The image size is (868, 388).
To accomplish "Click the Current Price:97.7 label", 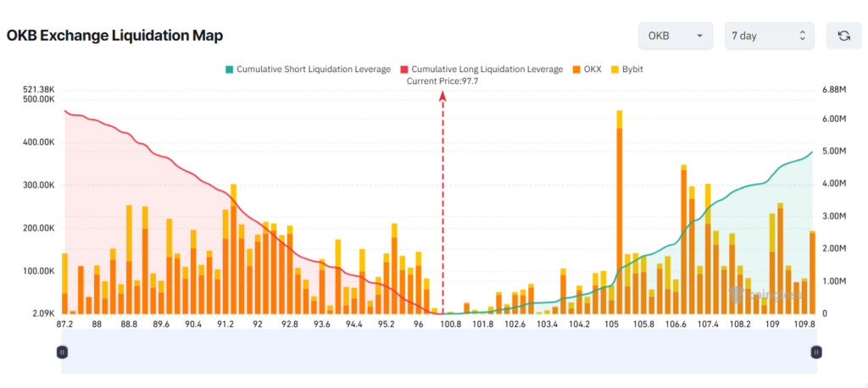I will click(x=442, y=80).
